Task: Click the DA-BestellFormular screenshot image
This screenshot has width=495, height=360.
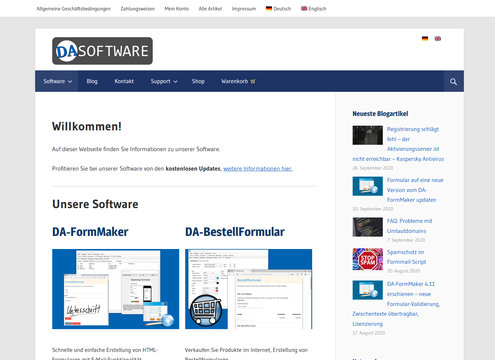Action: (x=249, y=289)
